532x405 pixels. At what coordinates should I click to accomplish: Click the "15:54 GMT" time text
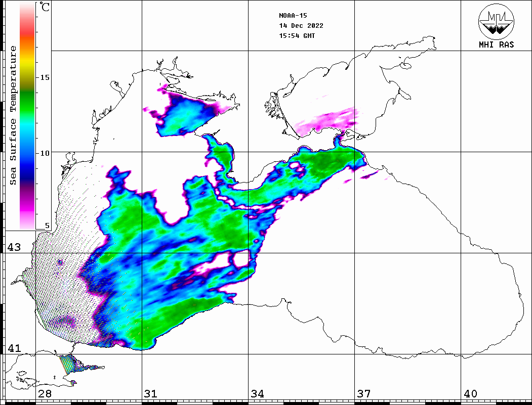click(297, 35)
